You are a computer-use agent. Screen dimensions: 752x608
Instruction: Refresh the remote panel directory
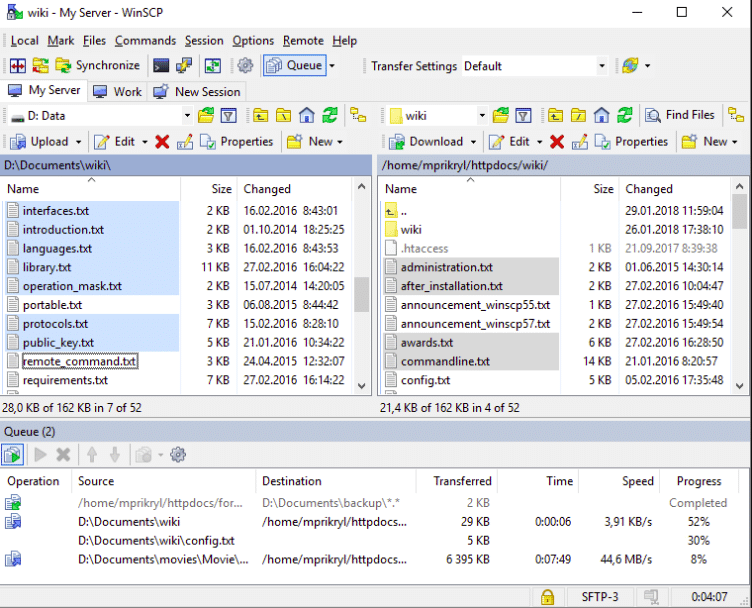pyautogui.click(x=624, y=116)
